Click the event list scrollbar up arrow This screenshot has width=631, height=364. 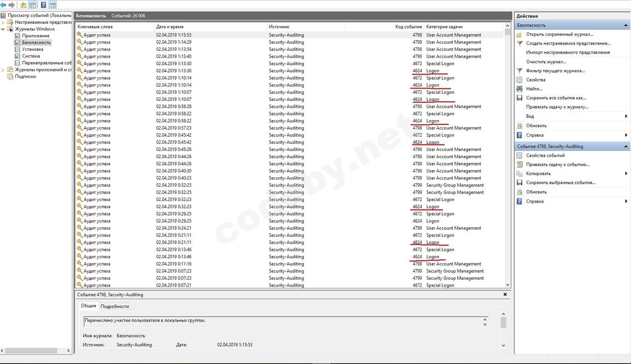(x=508, y=26)
